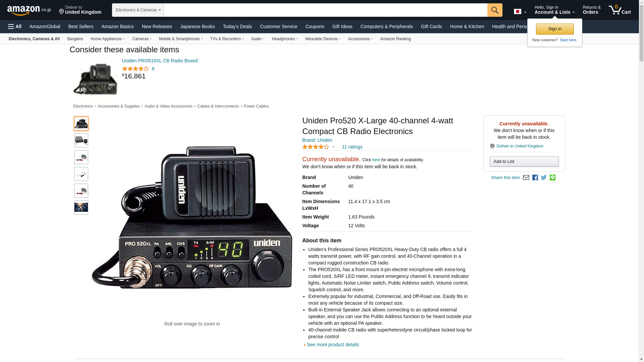Open the Cameras category menu

pyautogui.click(x=142, y=39)
